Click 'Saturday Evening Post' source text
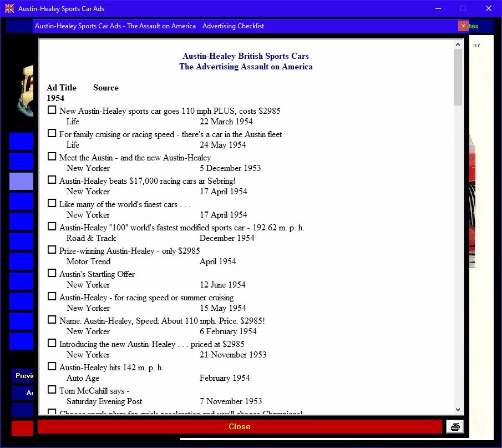This screenshot has width=502, height=448. (104, 401)
